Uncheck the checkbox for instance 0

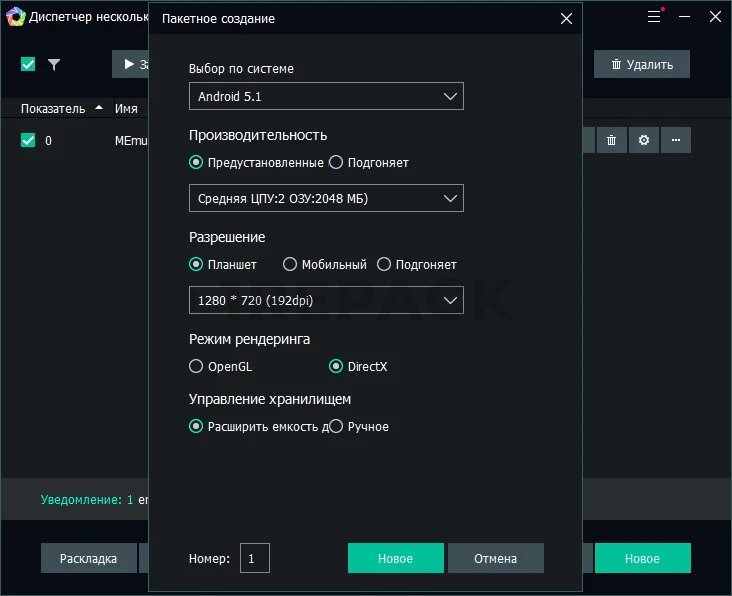click(x=28, y=141)
